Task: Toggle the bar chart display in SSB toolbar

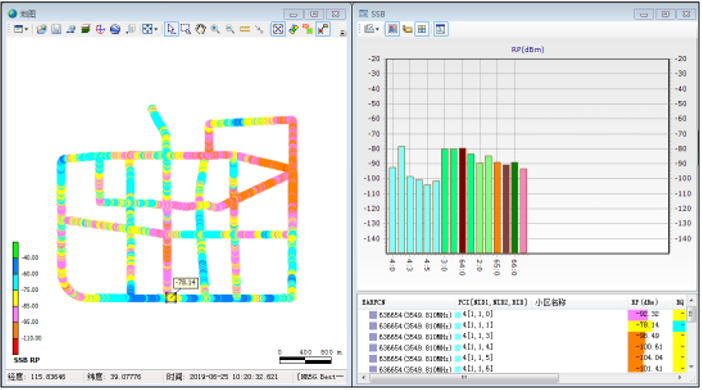Action: [392, 30]
